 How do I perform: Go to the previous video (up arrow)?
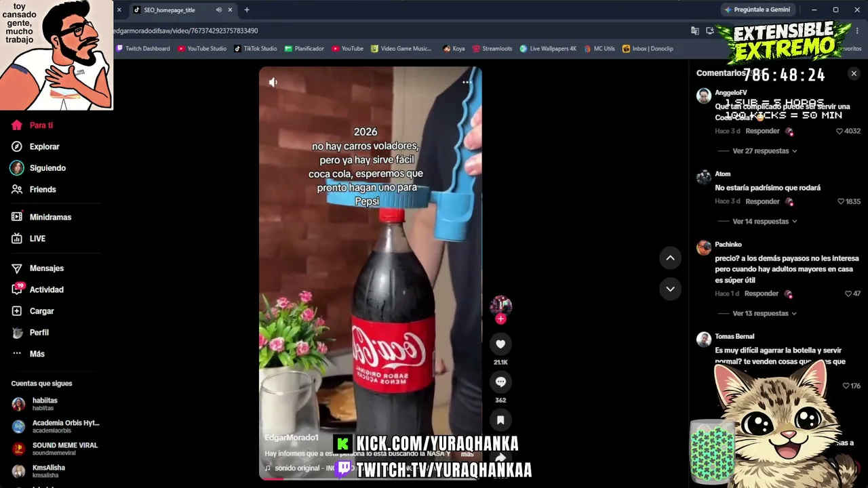pos(670,258)
